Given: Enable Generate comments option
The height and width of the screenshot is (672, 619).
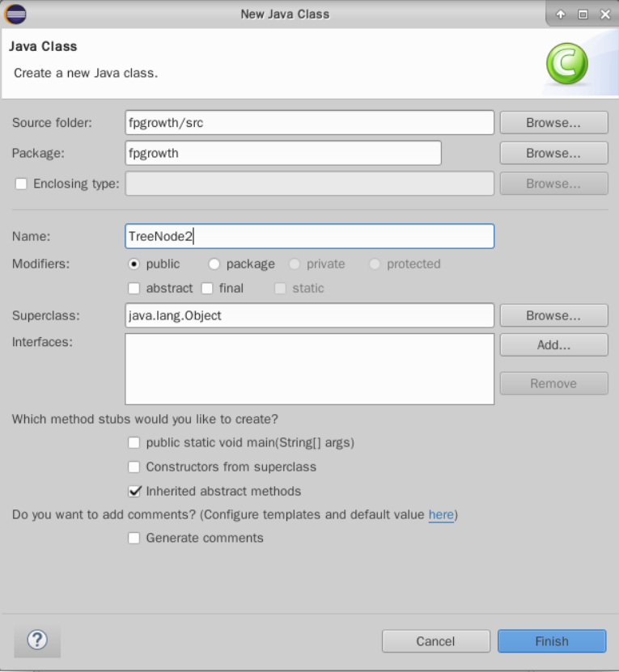Looking at the screenshot, I should tap(134, 539).
